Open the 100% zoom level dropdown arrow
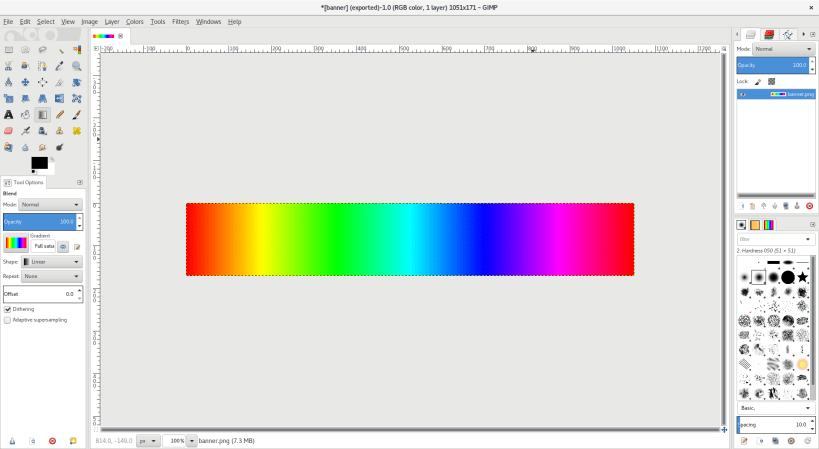The width and height of the screenshot is (819, 449). pyautogui.click(x=192, y=441)
